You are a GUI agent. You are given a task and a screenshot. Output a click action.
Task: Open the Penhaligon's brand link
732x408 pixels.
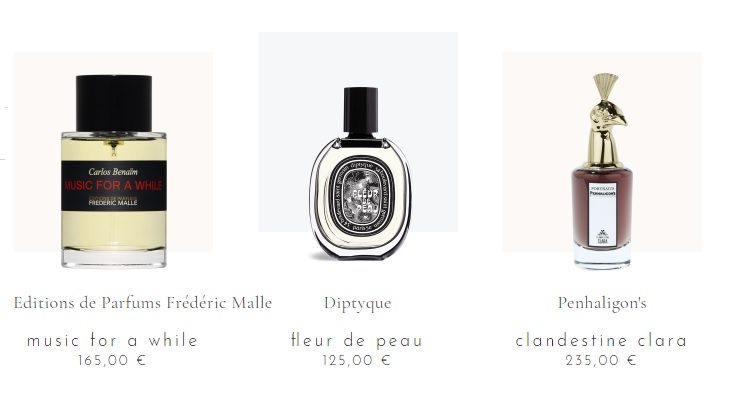(x=602, y=303)
